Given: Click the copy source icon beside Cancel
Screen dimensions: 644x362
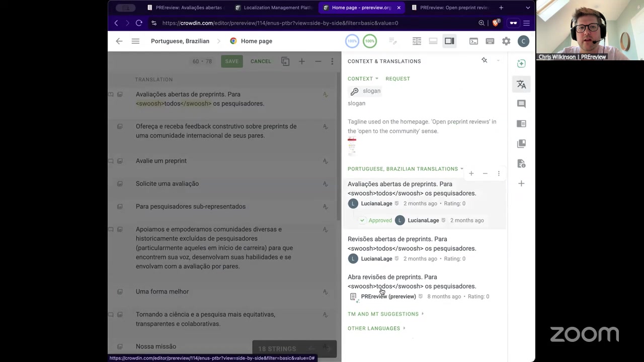Looking at the screenshot, I should click(x=285, y=61).
